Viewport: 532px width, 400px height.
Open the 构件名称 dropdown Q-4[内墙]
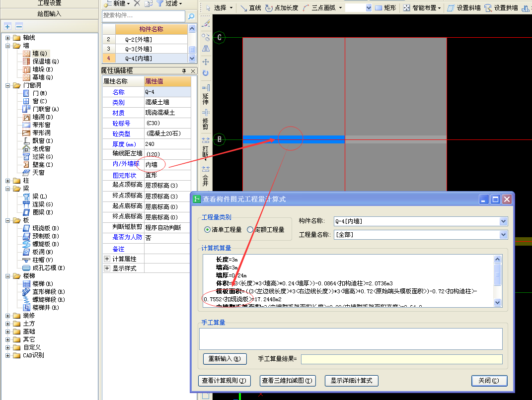pos(503,221)
